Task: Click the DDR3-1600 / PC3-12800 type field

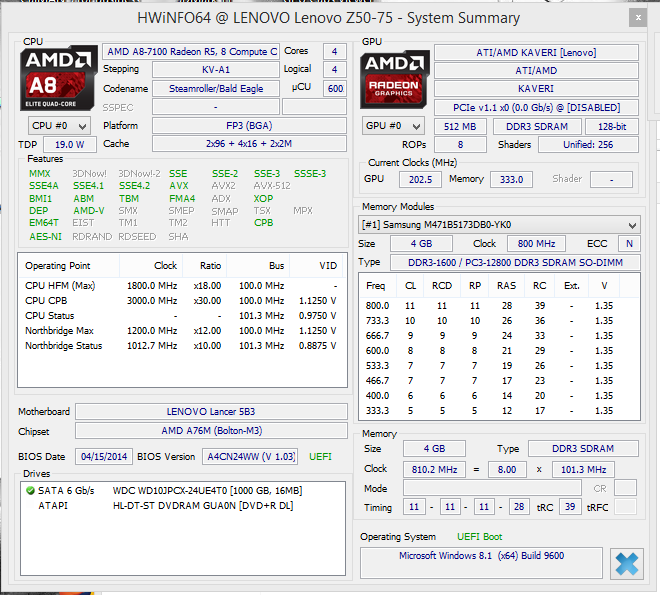Action: [x=515, y=263]
